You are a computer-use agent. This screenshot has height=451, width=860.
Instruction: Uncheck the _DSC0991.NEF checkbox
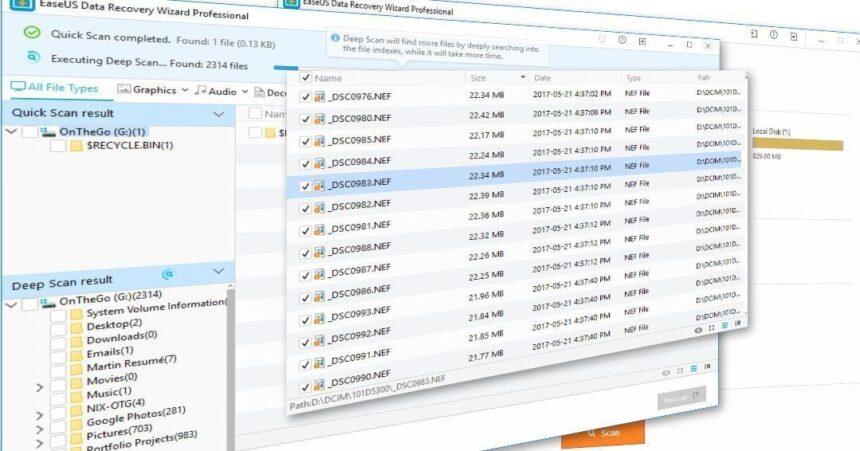305,364
